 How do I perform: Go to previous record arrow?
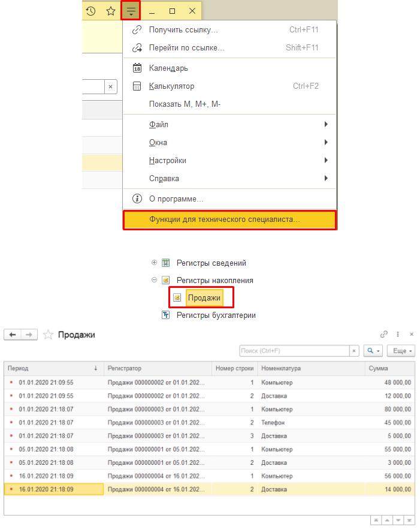coord(387,520)
